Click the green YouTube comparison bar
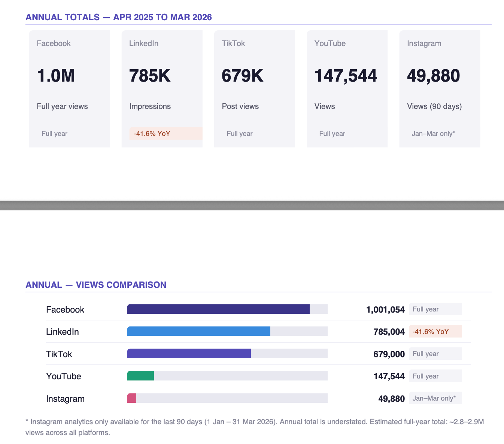Image resolution: width=504 pixels, height=444 pixels. (x=140, y=376)
